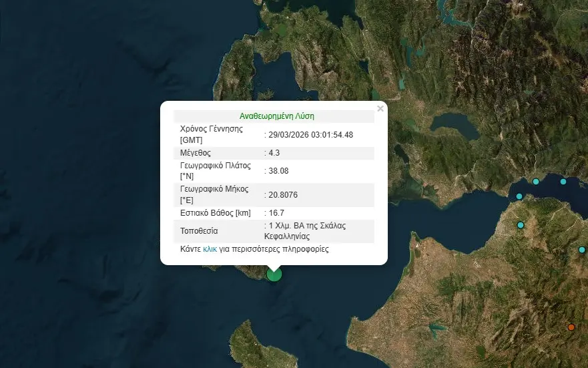
Task: Click the magnitude value 4.3
Action: pyautogui.click(x=274, y=153)
